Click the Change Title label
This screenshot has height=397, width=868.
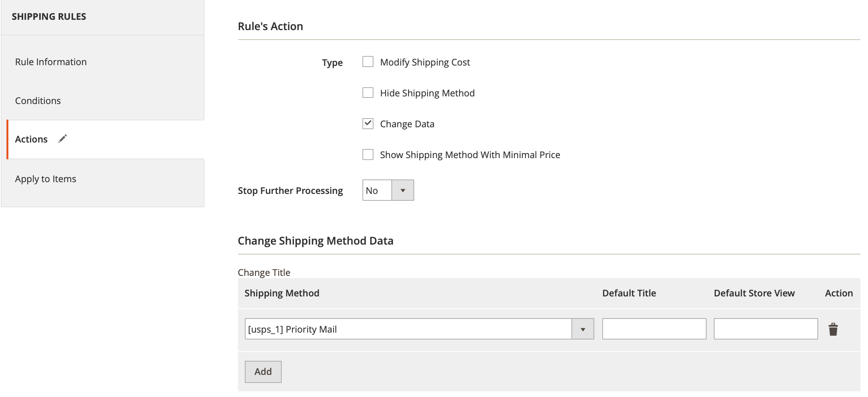click(x=264, y=272)
